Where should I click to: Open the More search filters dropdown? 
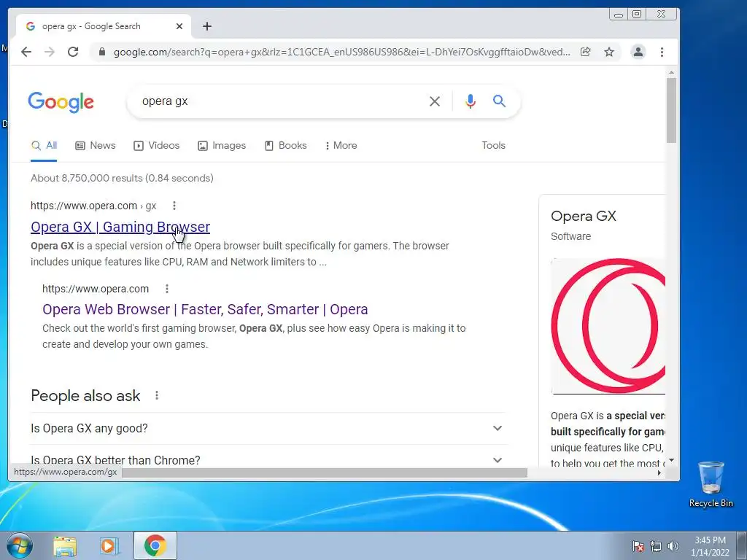tap(341, 146)
